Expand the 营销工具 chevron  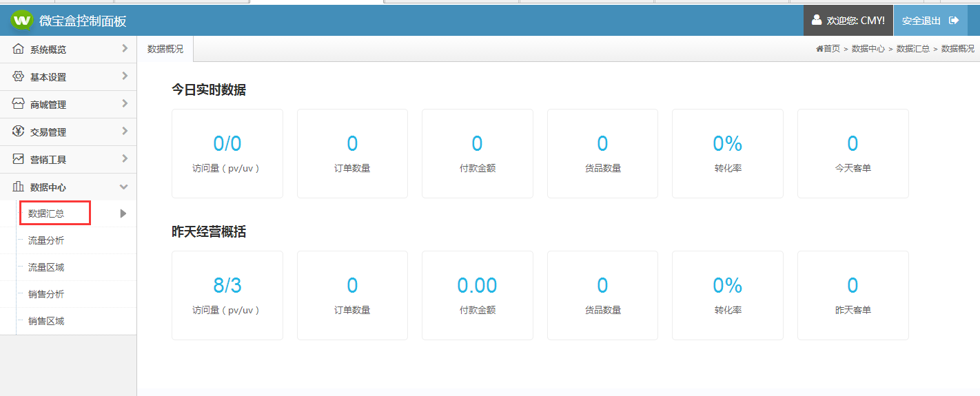125,158
